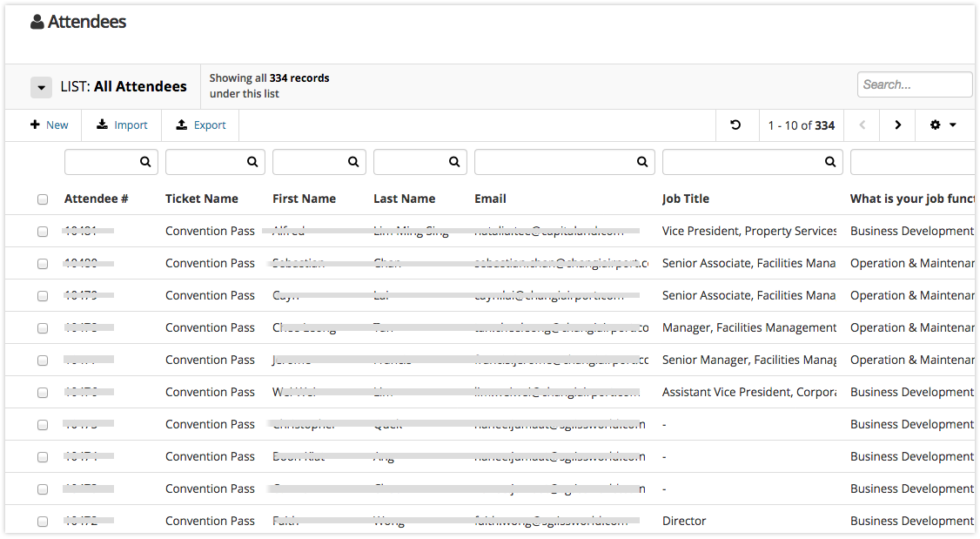Click search icon in First Name filter

pyautogui.click(x=353, y=162)
